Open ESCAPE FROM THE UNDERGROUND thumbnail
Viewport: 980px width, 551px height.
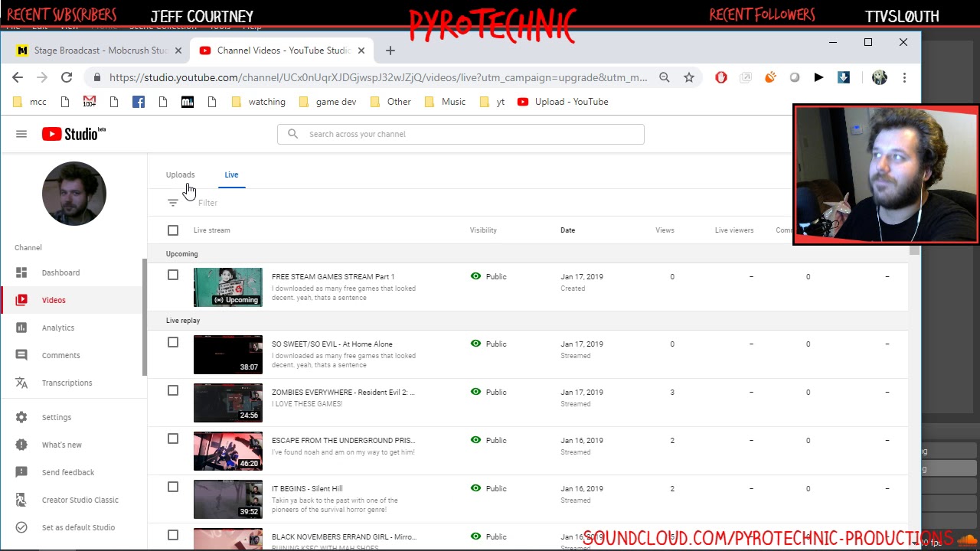click(x=227, y=451)
